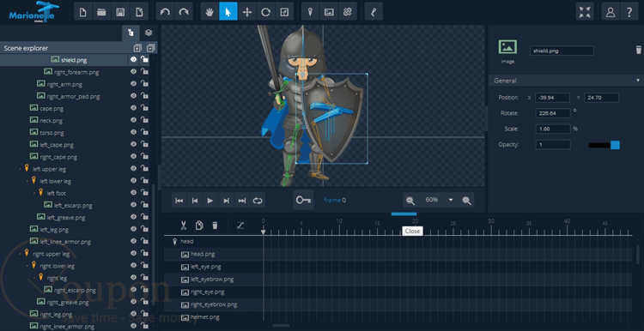This screenshot has width=644, height=331.
Task: Cut selected keyframes with scissors
Action: pyautogui.click(x=184, y=226)
